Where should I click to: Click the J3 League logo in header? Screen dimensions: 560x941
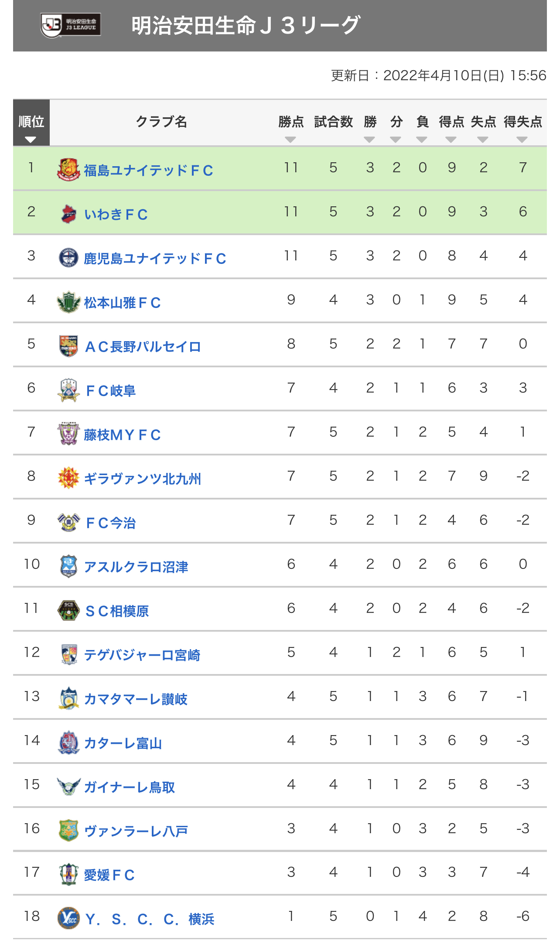(x=71, y=25)
